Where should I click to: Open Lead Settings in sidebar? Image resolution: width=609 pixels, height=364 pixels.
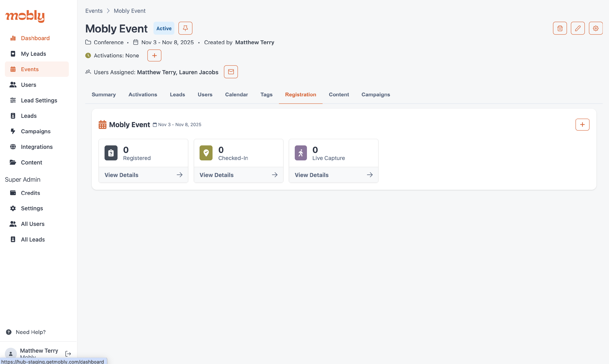[x=39, y=100]
